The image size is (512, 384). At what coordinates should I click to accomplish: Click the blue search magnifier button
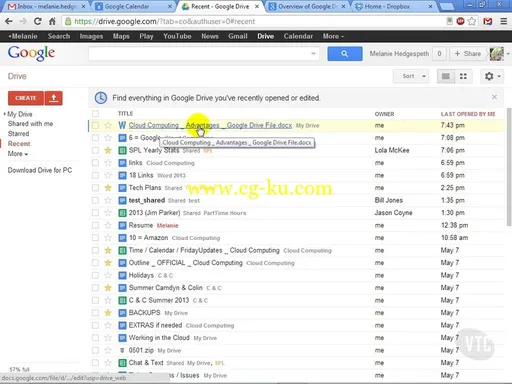pyautogui.click(x=345, y=54)
